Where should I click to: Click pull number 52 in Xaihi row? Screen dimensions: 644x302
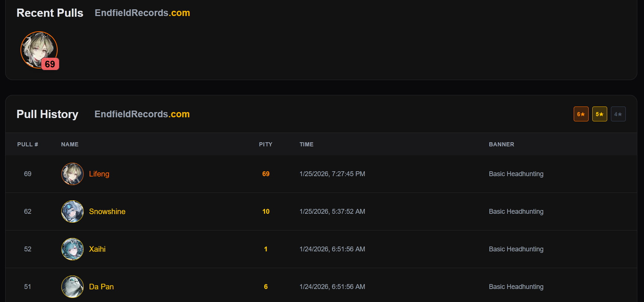click(28, 249)
